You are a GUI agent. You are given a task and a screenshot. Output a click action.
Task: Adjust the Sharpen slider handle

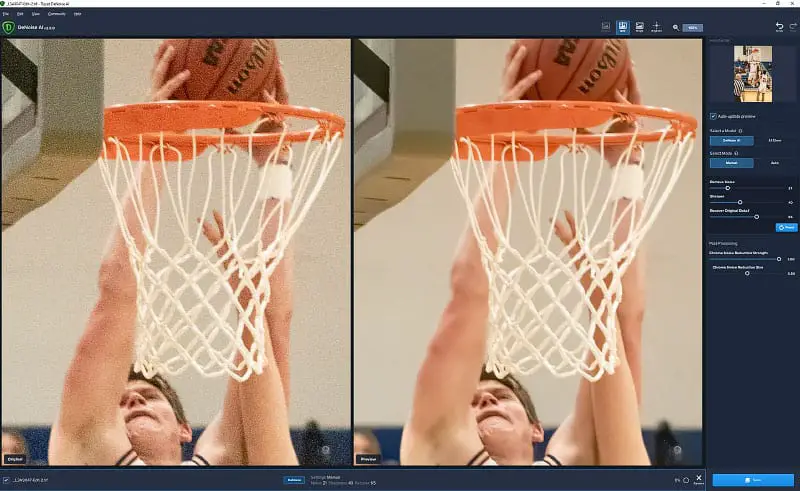click(740, 202)
